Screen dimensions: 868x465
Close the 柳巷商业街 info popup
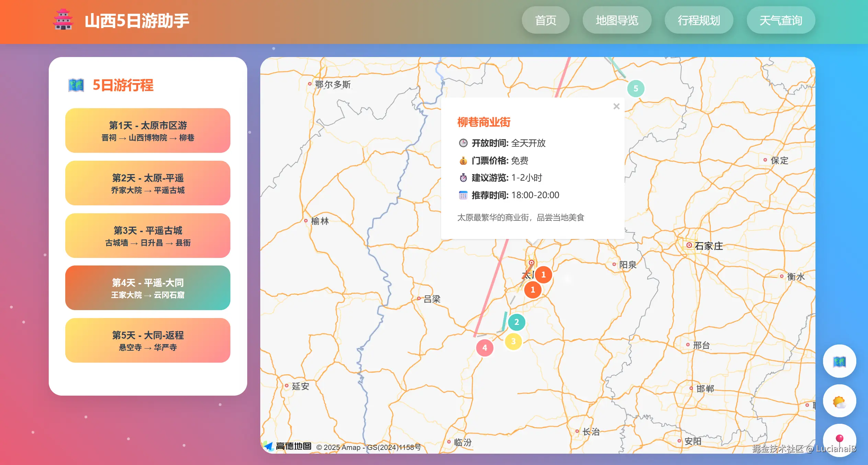[616, 106]
